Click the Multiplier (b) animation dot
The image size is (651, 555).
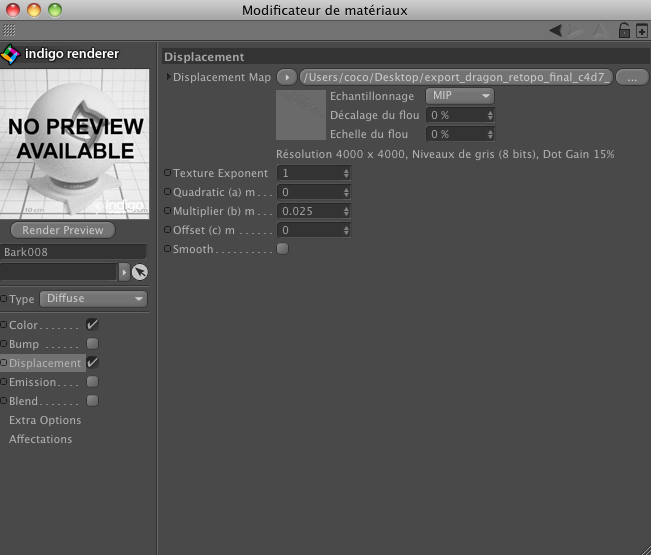click(167, 211)
